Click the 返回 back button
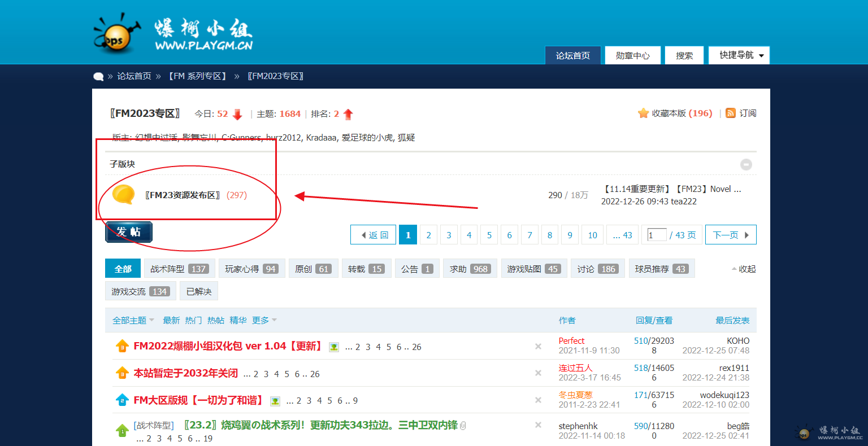The width and height of the screenshot is (868, 446). [374, 235]
